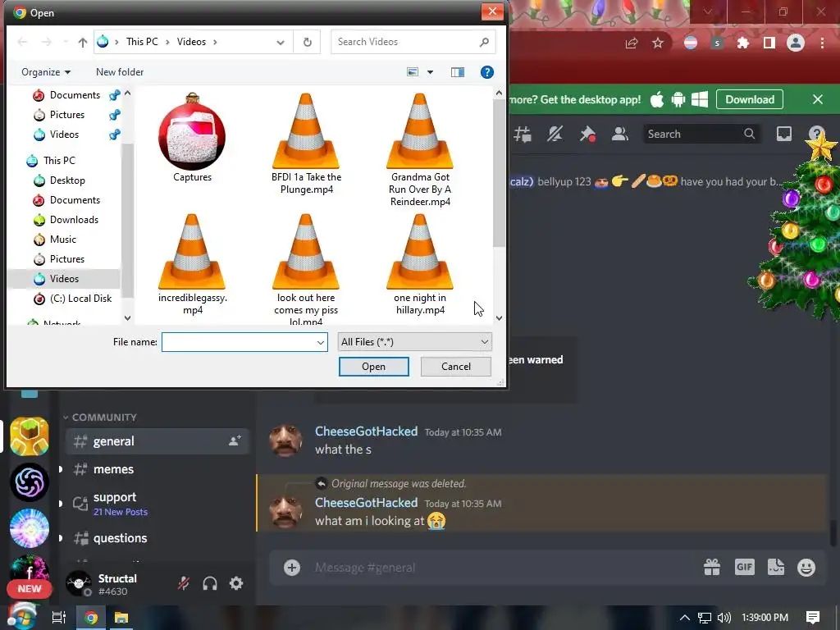Select Videos in address breadcrumb

click(191, 42)
